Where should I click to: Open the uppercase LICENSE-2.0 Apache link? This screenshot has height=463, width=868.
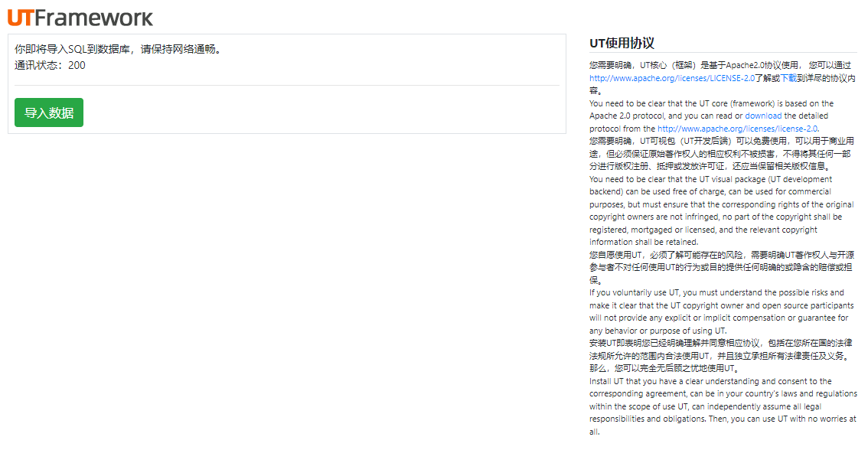click(671, 78)
